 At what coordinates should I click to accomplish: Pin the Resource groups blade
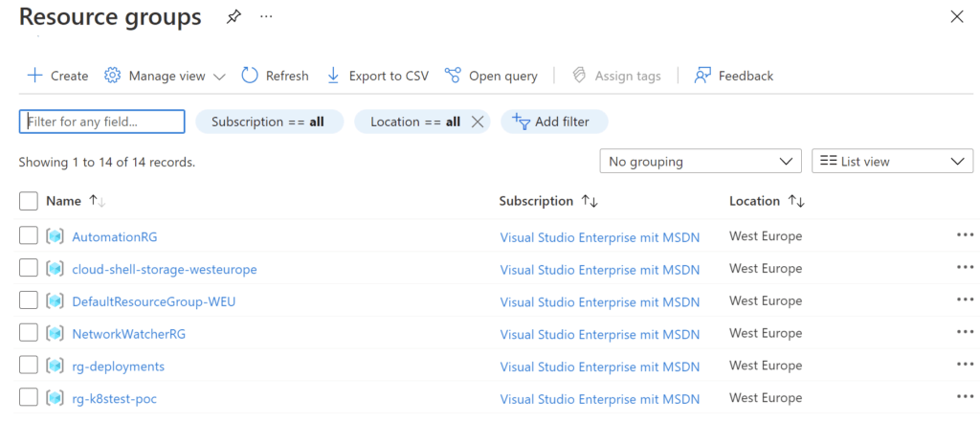[234, 17]
